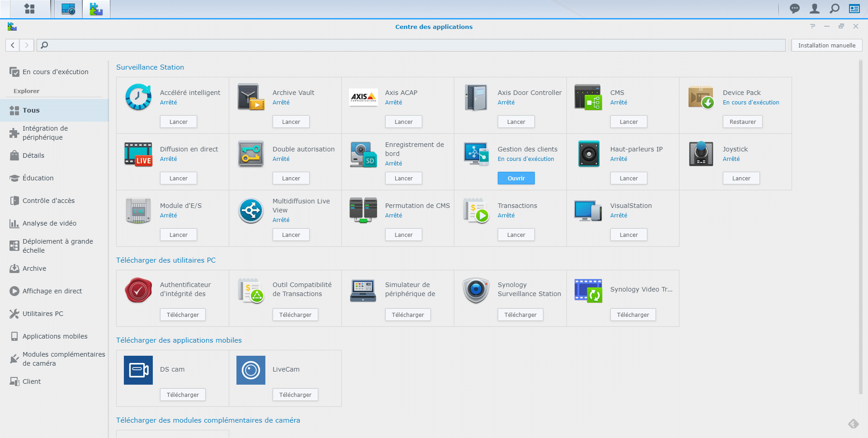This screenshot has height=438, width=868.
Task: Click the VisualStation monitor icon
Action: [x=588, y=210]
